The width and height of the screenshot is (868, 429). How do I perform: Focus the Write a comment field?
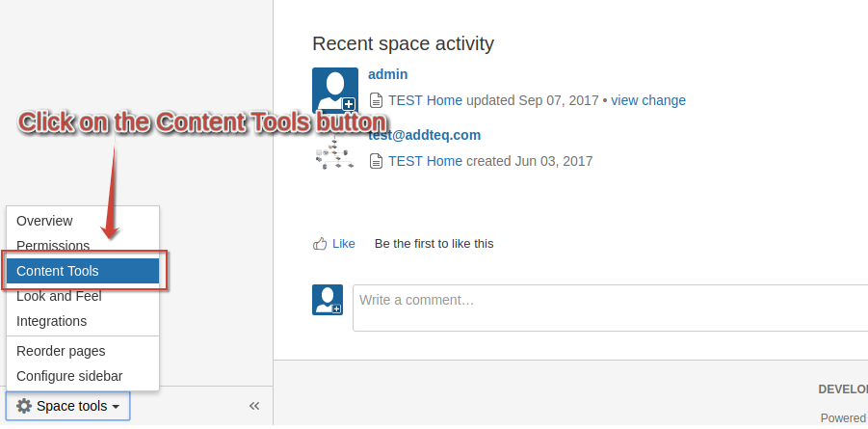tap(610, 308)
